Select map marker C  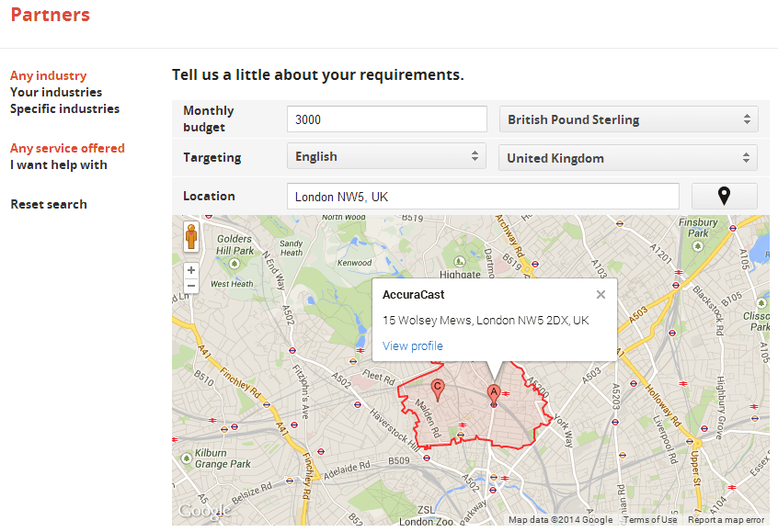437,390
